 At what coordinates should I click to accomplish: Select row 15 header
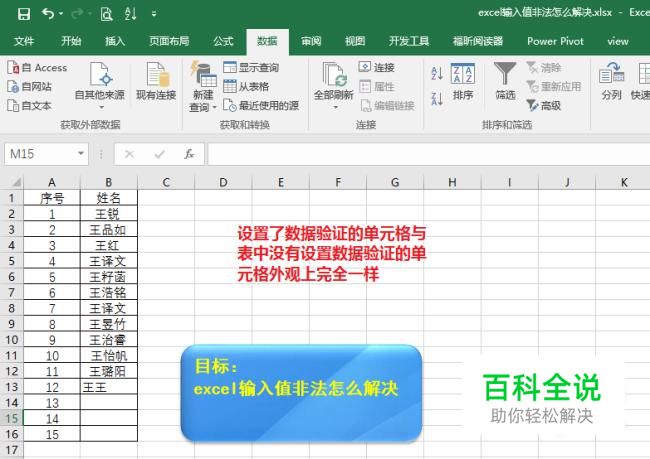12,418
